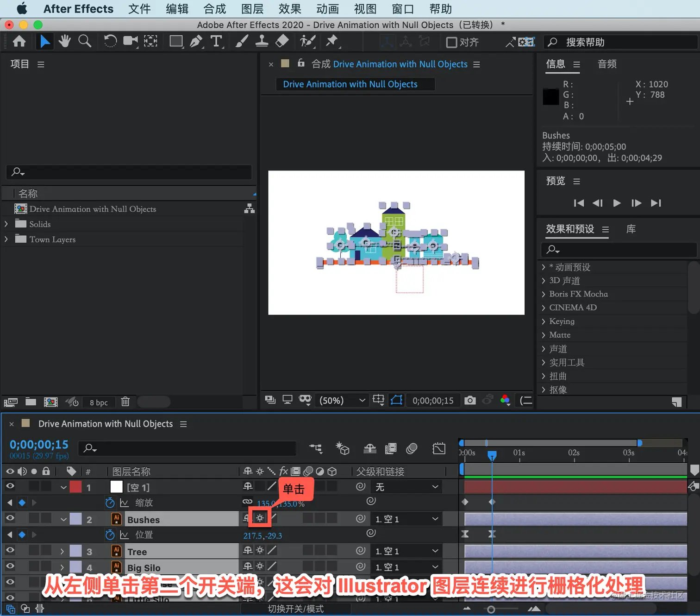The image size is (700, 616).
Task: Hide the Big Silo layer
Action: pos(10,566)
